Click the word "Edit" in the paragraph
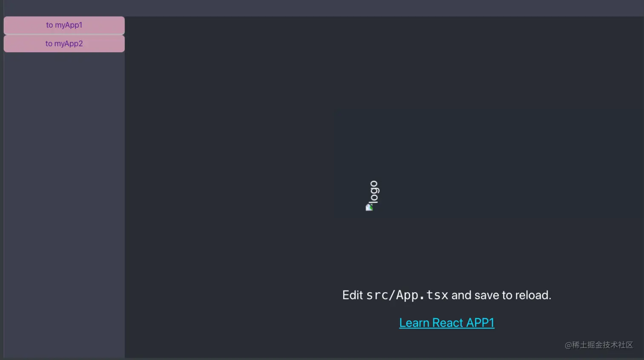Image resolution: width=644 pixels, height=360 pixels. pos(353,295)
